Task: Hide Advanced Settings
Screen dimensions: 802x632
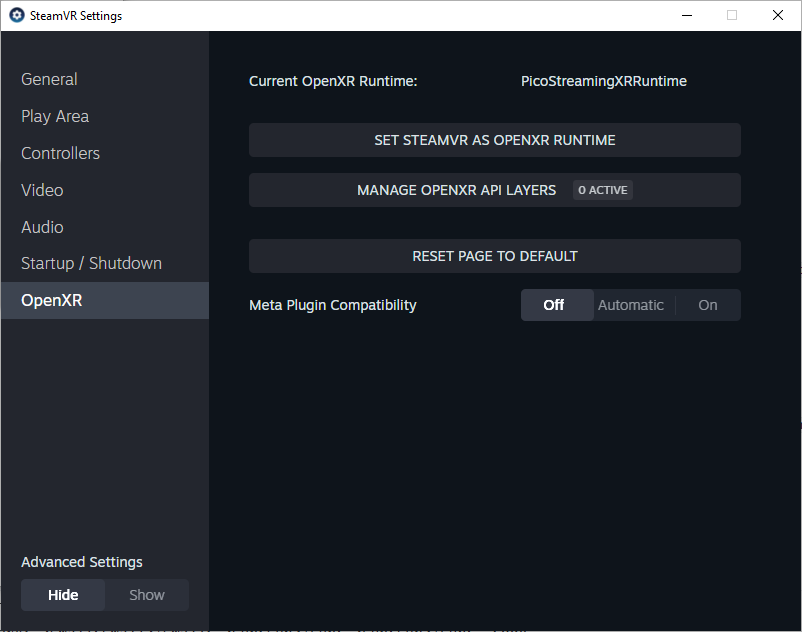Action: 63,595
